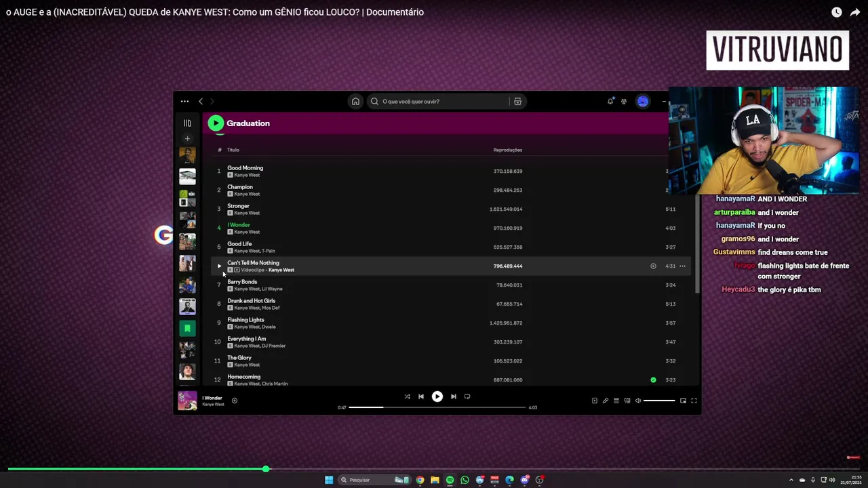Mute Spotify with the speaker icon
The image size is (868, 488).
pos(638,401)
